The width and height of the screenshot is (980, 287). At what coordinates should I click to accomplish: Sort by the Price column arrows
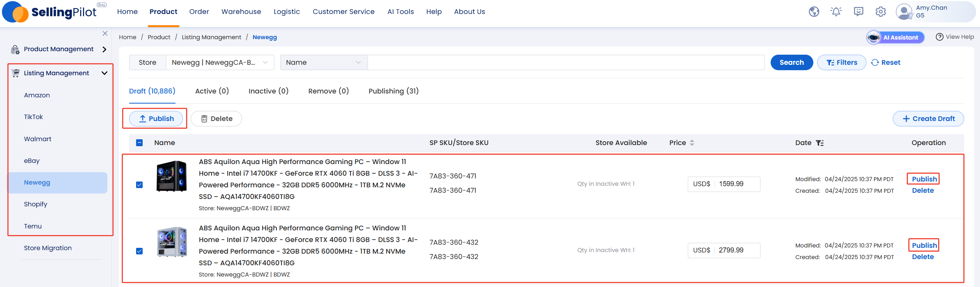pyautogui.click(x=692, y=143)
